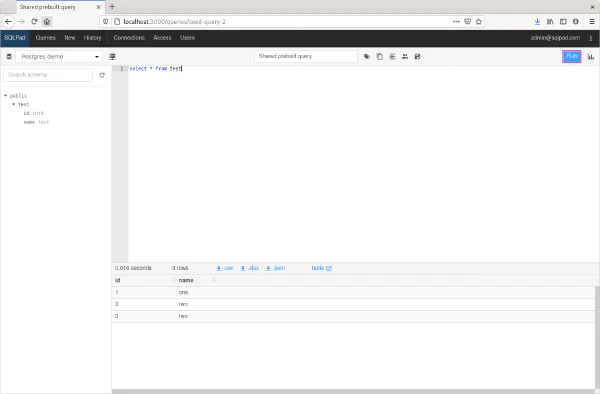Screen dimensions: 600x394
Task: Click the name column resize handle dots
Action: (x=214, y=280)
